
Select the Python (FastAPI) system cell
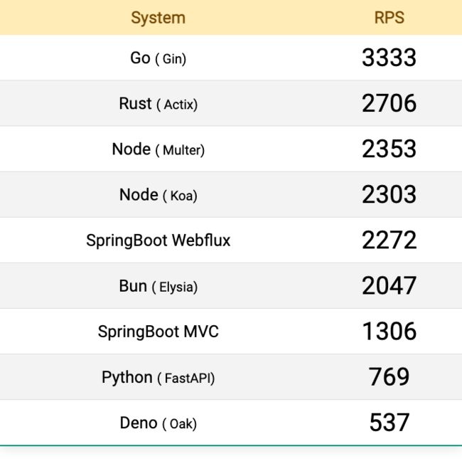(158, 378)
